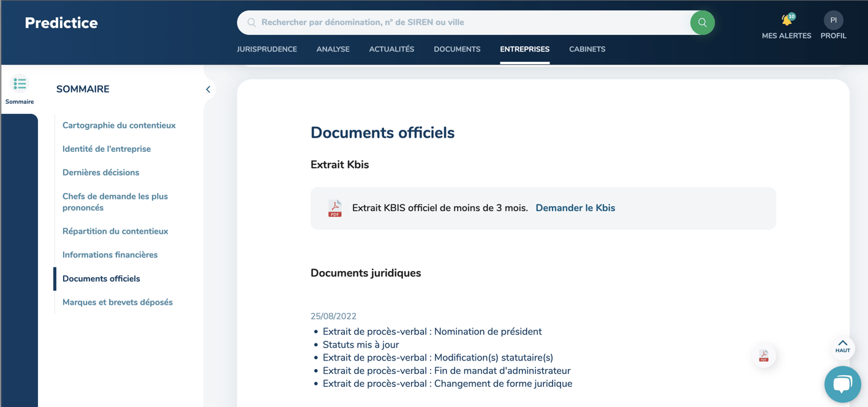Open Informations financières in the summary
868x407 pixels.
click(x=110, y=254)
